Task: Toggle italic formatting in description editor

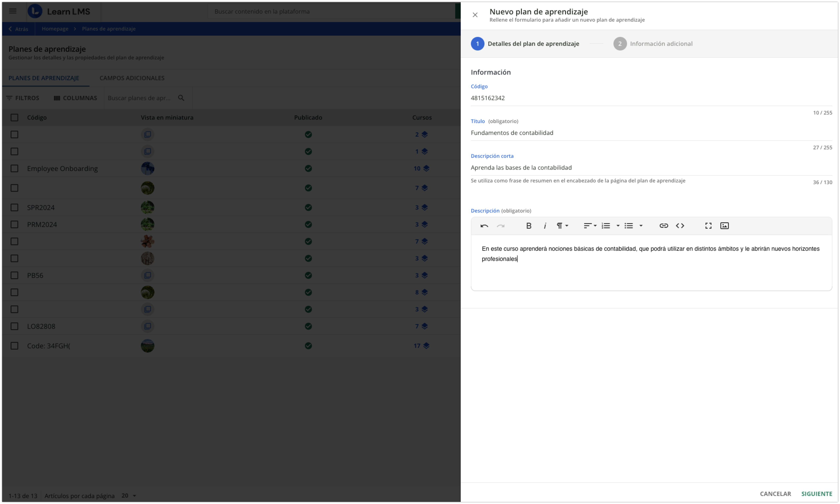Action: 545,226
